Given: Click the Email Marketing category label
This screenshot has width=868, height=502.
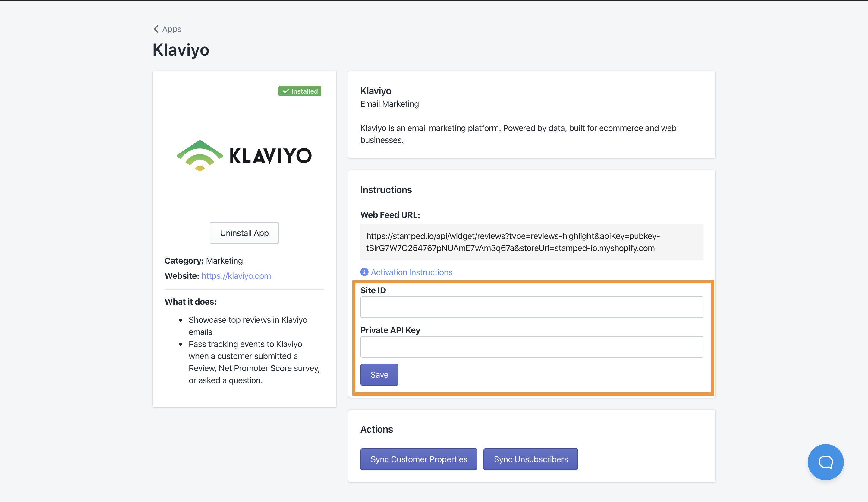Looking at the screenshot, I should coord(389,103).
